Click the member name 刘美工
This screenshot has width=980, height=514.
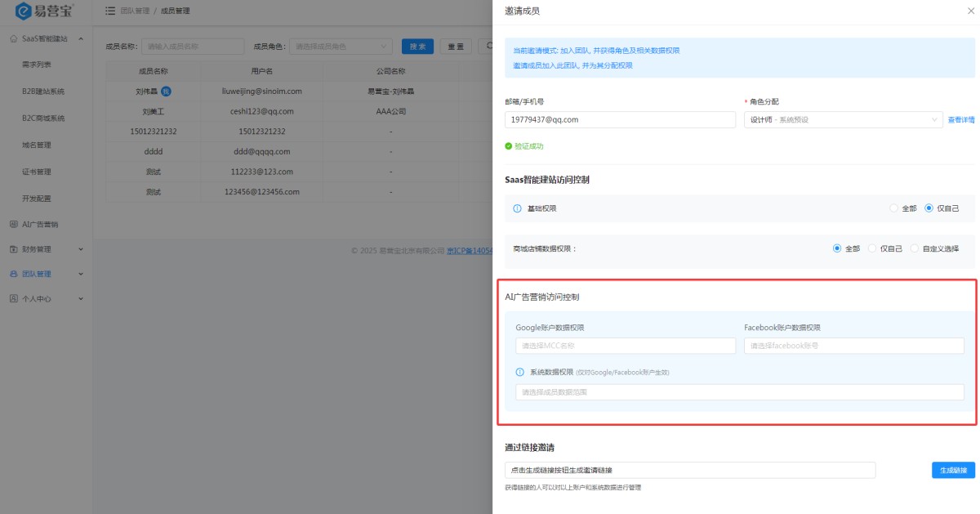point(154,111)
